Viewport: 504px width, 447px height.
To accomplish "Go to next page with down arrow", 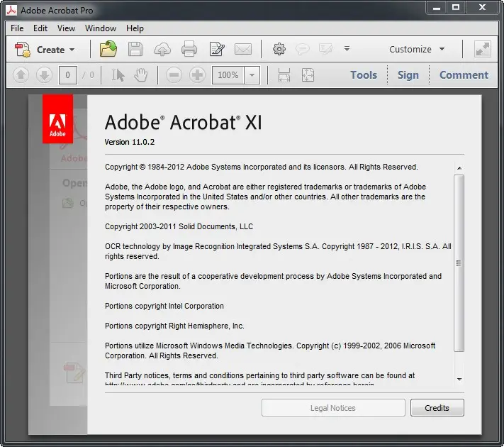I will click(44, 75).
